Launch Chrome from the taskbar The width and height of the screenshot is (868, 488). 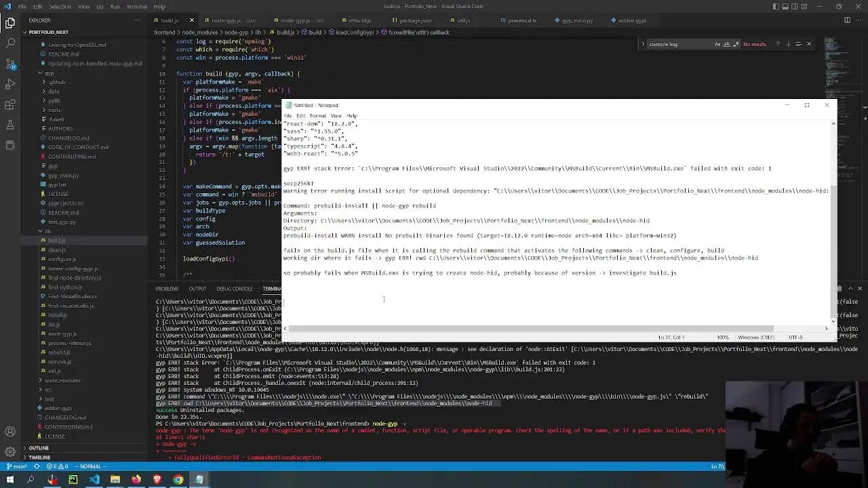coord(178,480)
